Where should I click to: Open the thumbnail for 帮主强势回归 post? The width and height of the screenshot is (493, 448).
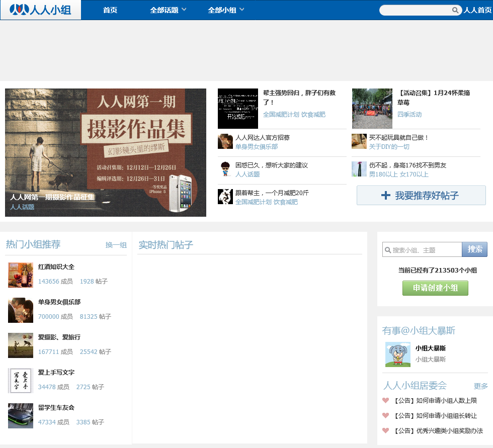237,109
